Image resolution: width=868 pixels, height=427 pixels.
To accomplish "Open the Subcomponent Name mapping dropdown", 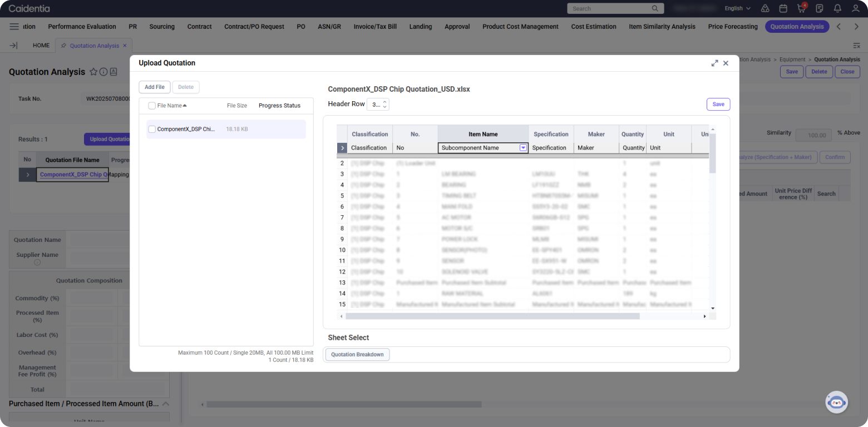I will pyautogui.click(x=523, y=148).
